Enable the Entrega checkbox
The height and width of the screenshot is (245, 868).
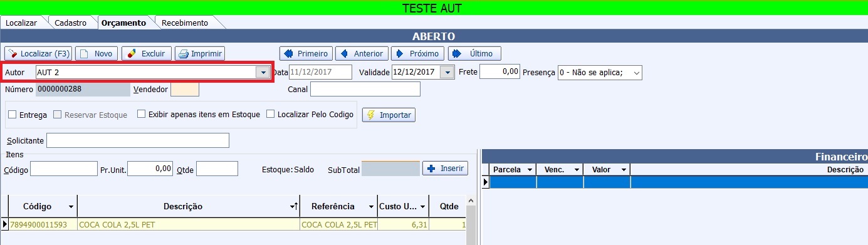tap(13, 115)
